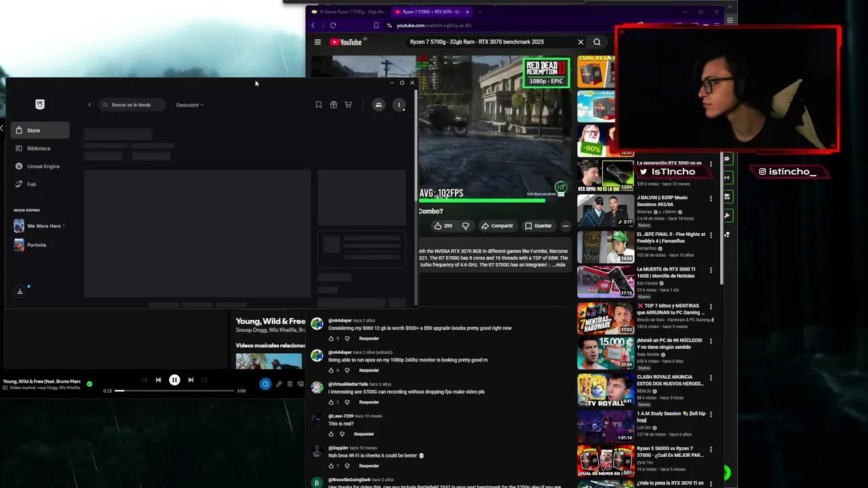
Task: Go back in the browser
Action: (x=313, y=25)
